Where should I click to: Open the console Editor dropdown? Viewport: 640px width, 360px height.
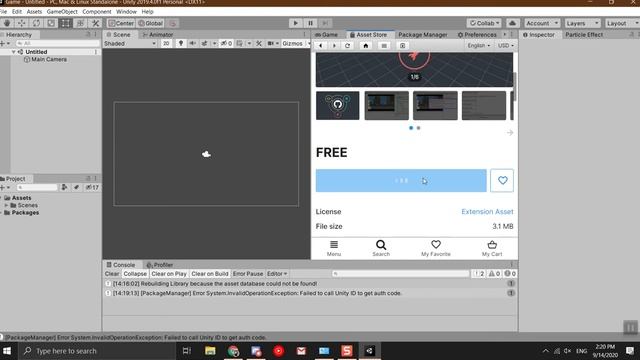(x=277, y=274)
